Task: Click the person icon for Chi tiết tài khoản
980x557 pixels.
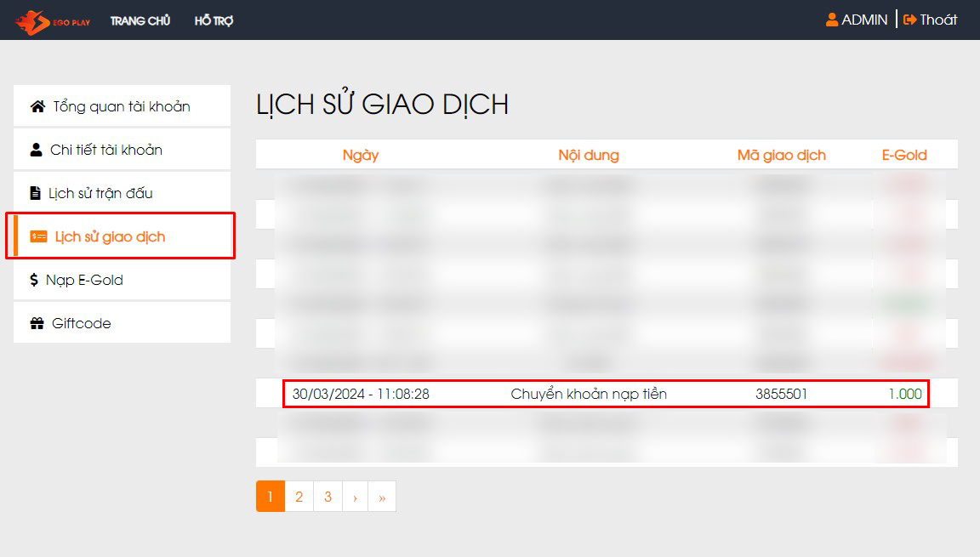Action: coord(37,150)
